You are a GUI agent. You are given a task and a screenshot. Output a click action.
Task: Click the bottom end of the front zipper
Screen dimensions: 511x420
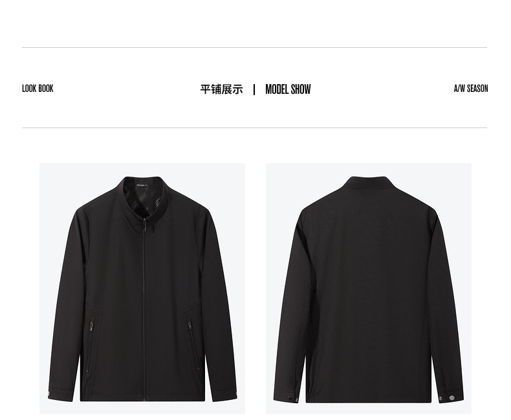point(144,398)
